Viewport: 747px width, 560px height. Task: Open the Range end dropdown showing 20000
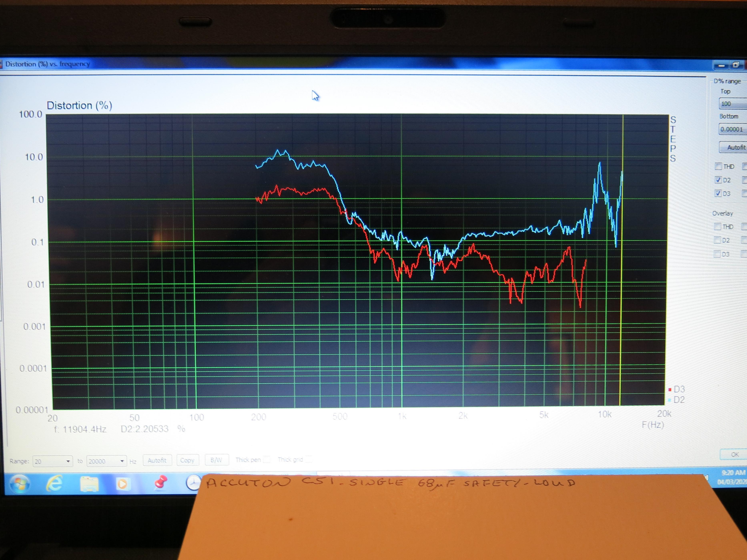(x=106, y=461)
